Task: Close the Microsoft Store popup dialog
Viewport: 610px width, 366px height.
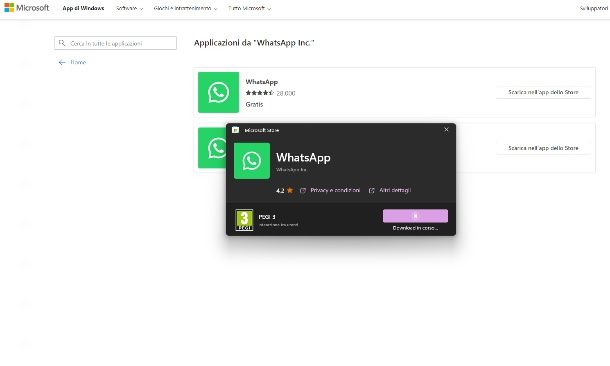Action: point(446,130)
